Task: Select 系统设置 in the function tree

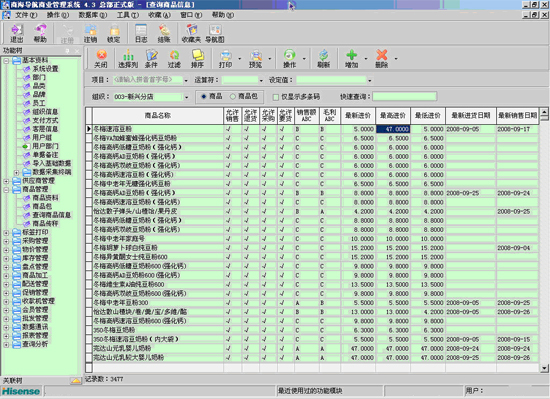Action: click(x=45, y=69)
